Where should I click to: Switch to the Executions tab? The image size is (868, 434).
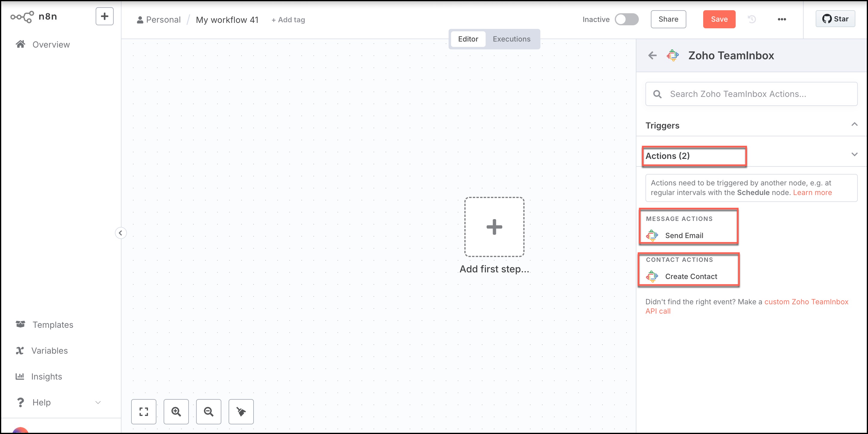tap(511, 39)
